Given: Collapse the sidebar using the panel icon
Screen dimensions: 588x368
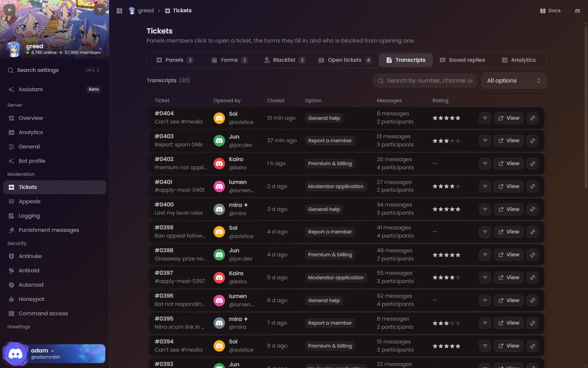Looking at the screenshot, I should pos(119,11).
